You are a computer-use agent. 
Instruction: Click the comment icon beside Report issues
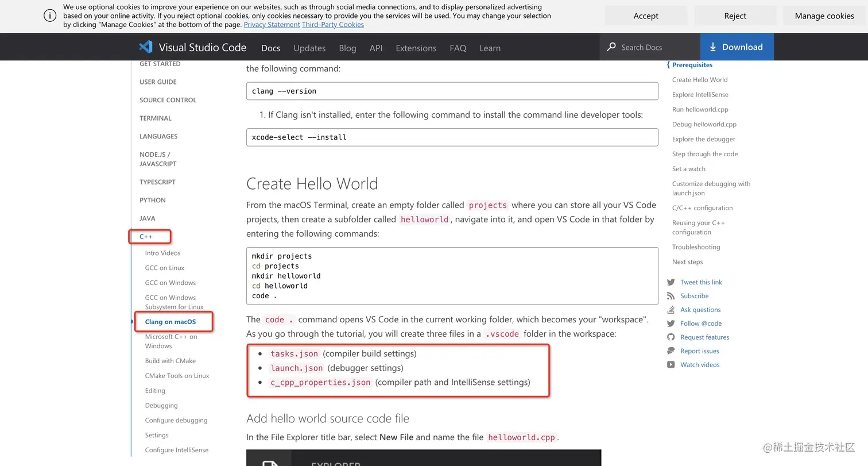671,351
